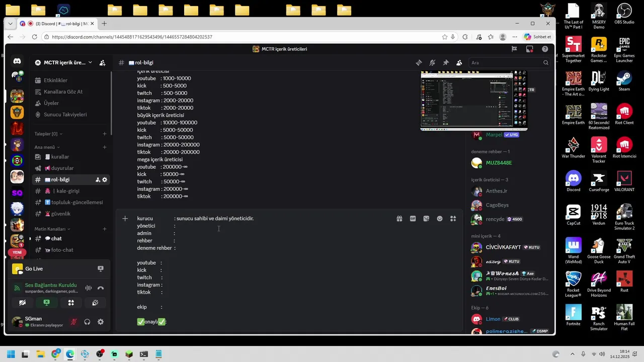Screen dimensions: 644x362
Task: Stop streaming icon beside Go Live
Action: [x=101, y=268]
